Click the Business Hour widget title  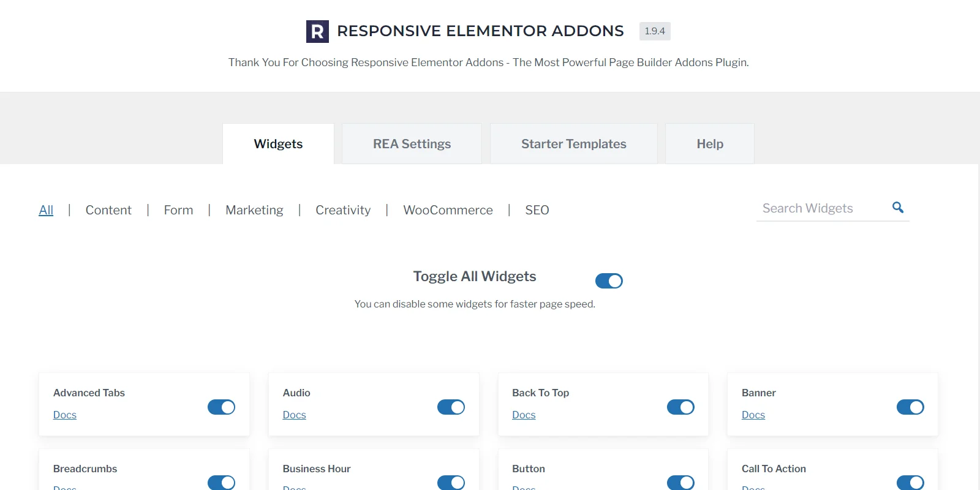[x=317, y=469]
